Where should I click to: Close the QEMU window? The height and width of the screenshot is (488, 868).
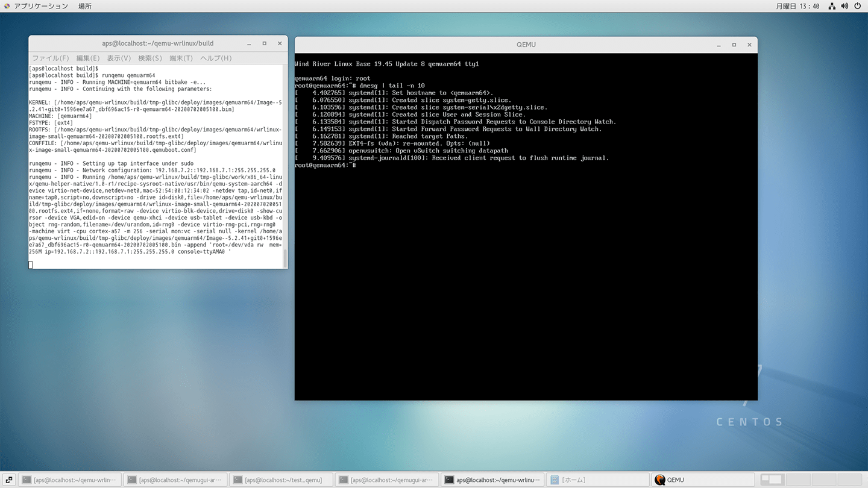pyautogui.click(x=750, y=45)
